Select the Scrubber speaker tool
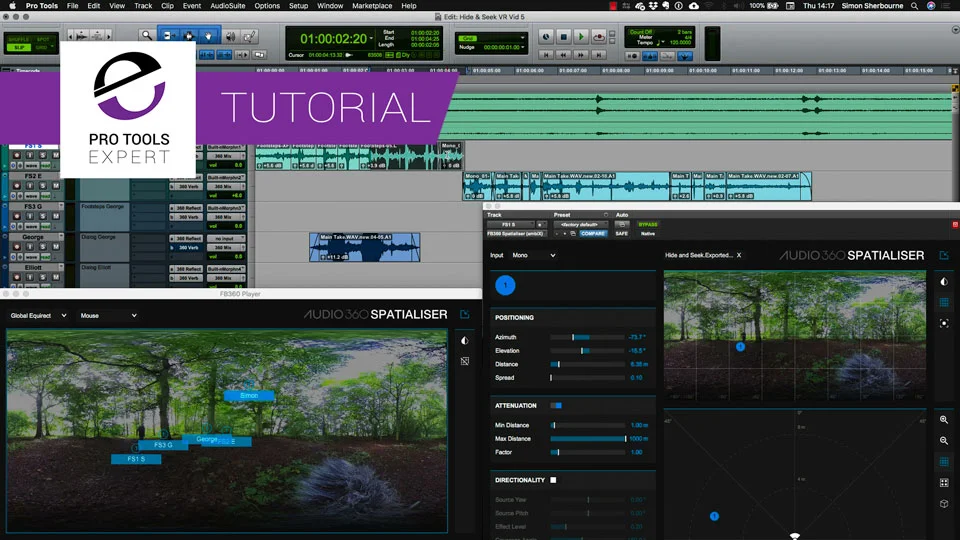 (x=231, y=37)
